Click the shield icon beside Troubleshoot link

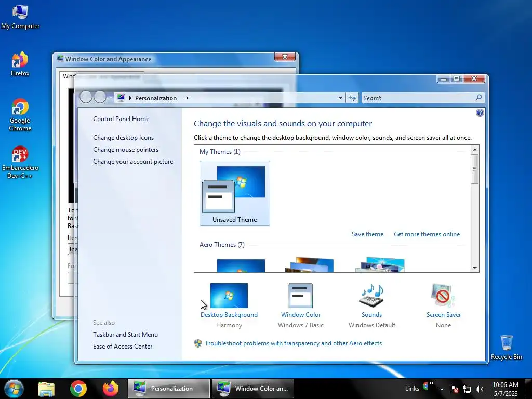198,343
